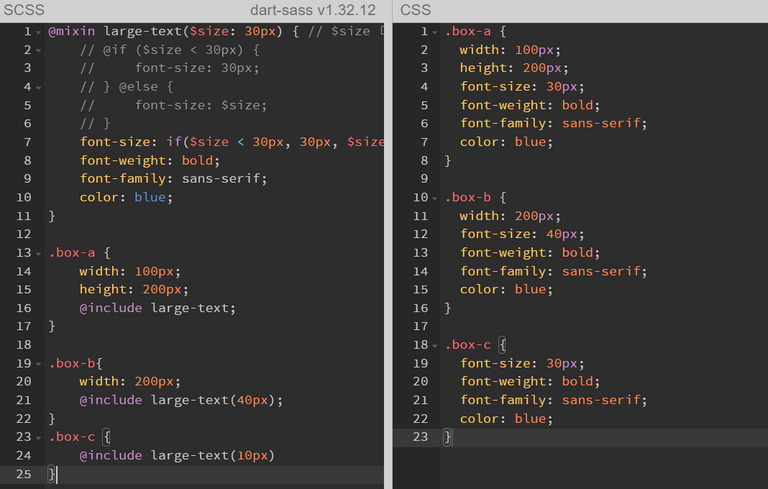
Task: Collapse .box-b fold arrow on SCSS line 19
Action: pos(38,364)
